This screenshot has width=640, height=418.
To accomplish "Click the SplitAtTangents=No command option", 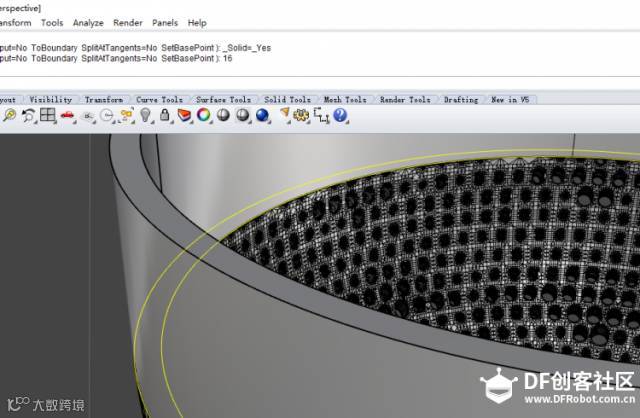I will pos(119,58).
